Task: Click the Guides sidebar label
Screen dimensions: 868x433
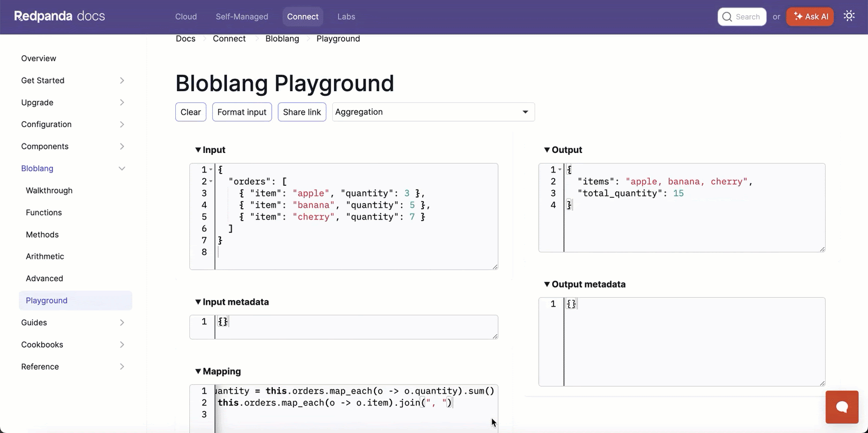Action: coord(34,322)
